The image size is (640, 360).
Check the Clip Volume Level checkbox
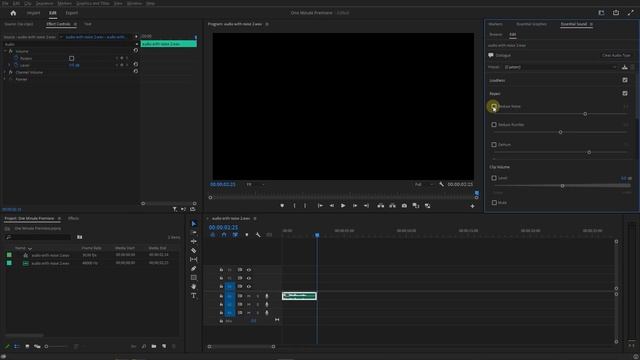click(494, 178)
